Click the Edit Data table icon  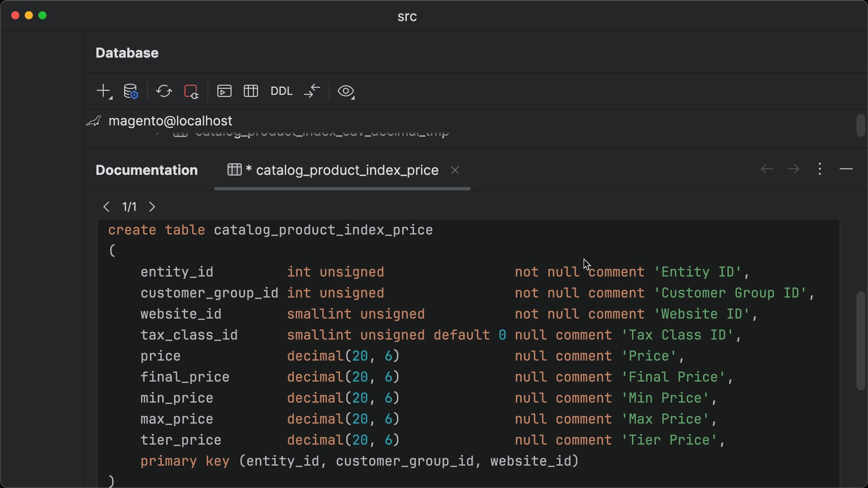(251, 91)
